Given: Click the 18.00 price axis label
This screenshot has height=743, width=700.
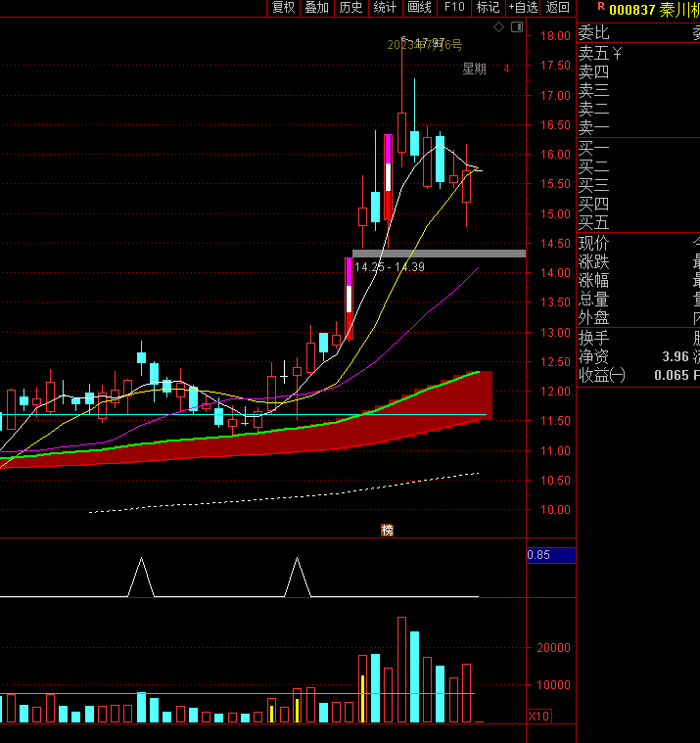Looking at the screenshot, I should click(x=555, y=36).
